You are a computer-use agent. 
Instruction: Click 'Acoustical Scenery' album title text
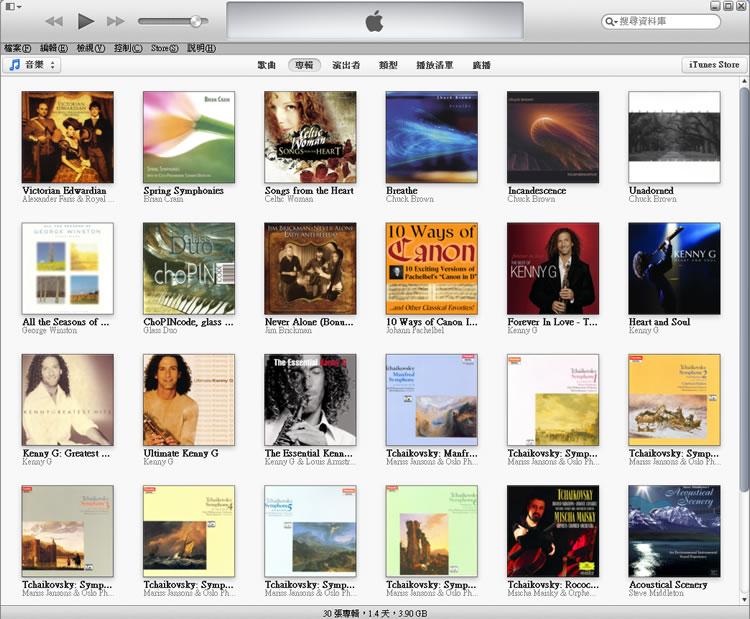(668, 585)
